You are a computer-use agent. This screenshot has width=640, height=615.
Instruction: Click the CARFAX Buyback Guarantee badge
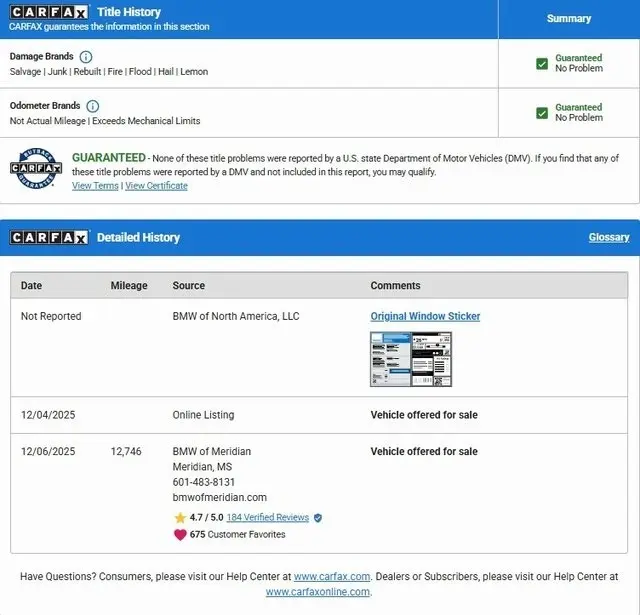point(36,168)
